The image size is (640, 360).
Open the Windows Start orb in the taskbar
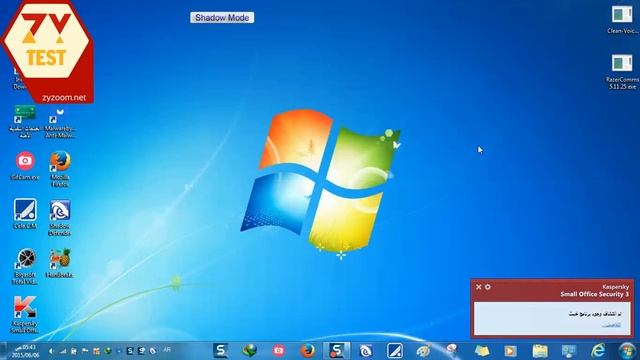(x=627, y=351)
